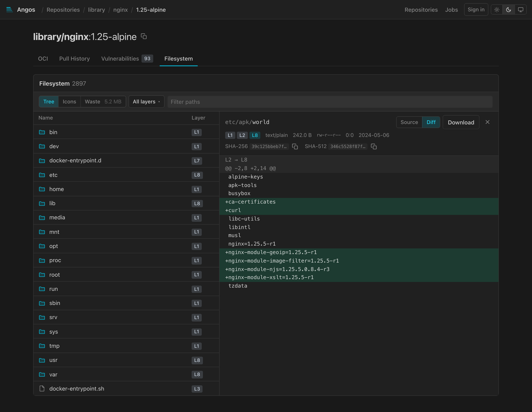Copy the image reference next to the title
Image resolution: width=532 pixels, height=412 pixels.
point(144,37)
